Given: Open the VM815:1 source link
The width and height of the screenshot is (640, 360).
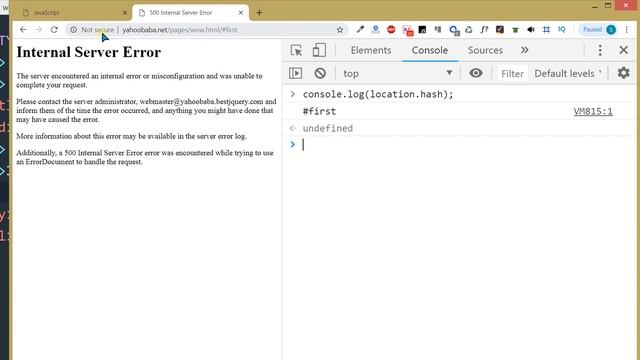Looking at the screenshot, I should click(x=593, y=111).
